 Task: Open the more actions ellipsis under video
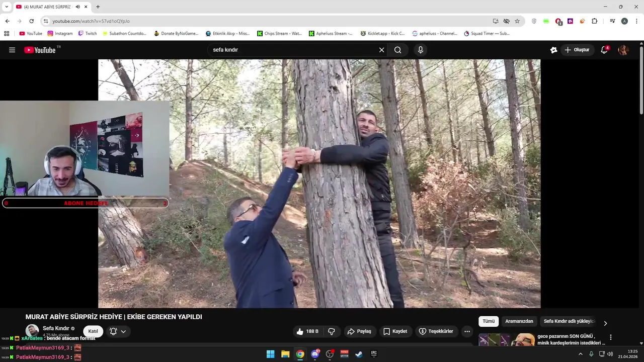click(x=467, y=331)
